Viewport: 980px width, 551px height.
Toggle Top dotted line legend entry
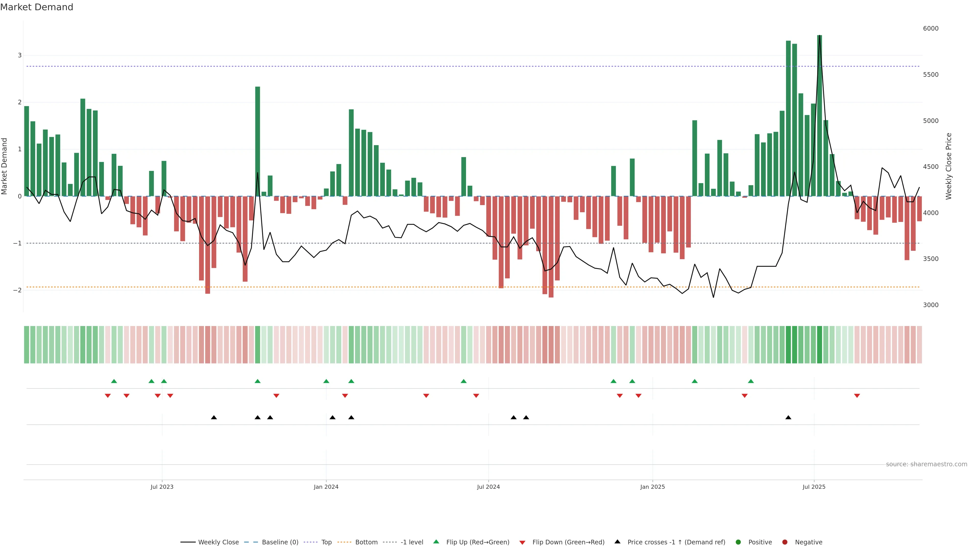[x=326, y=542]
